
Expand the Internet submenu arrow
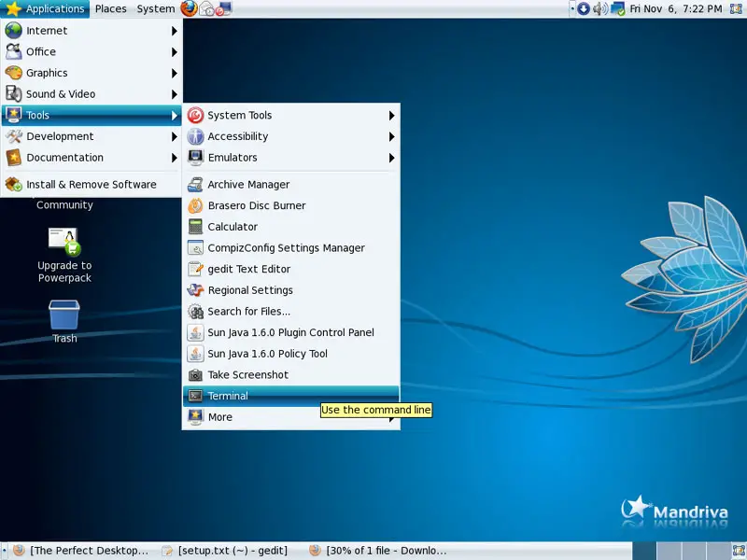pyautogui.click(x=175, y=31)
